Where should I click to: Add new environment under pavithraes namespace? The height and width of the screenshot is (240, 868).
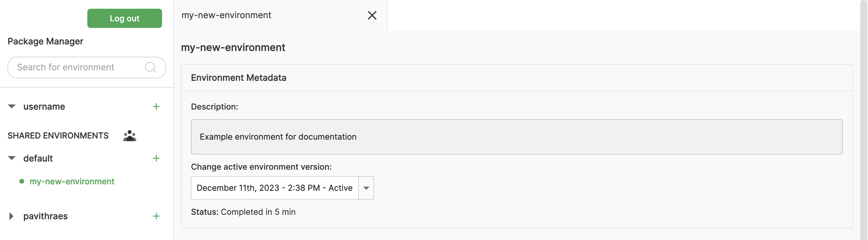[x=156, y=216]
